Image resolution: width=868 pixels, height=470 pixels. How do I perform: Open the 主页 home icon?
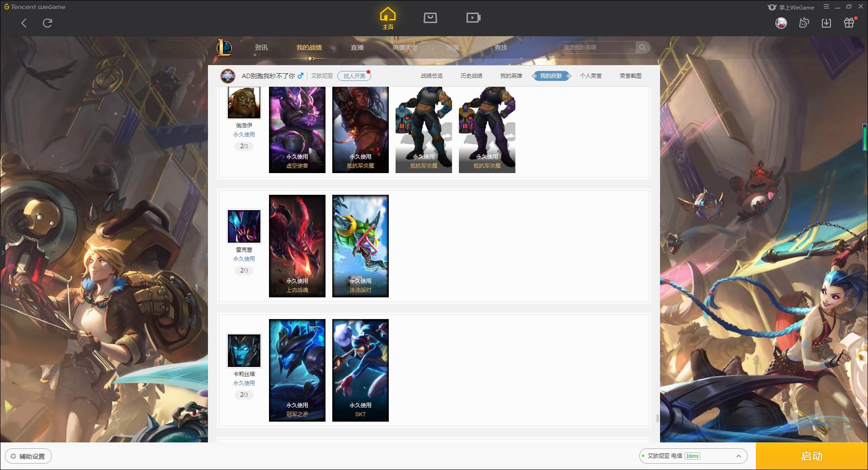pos(388,18)
